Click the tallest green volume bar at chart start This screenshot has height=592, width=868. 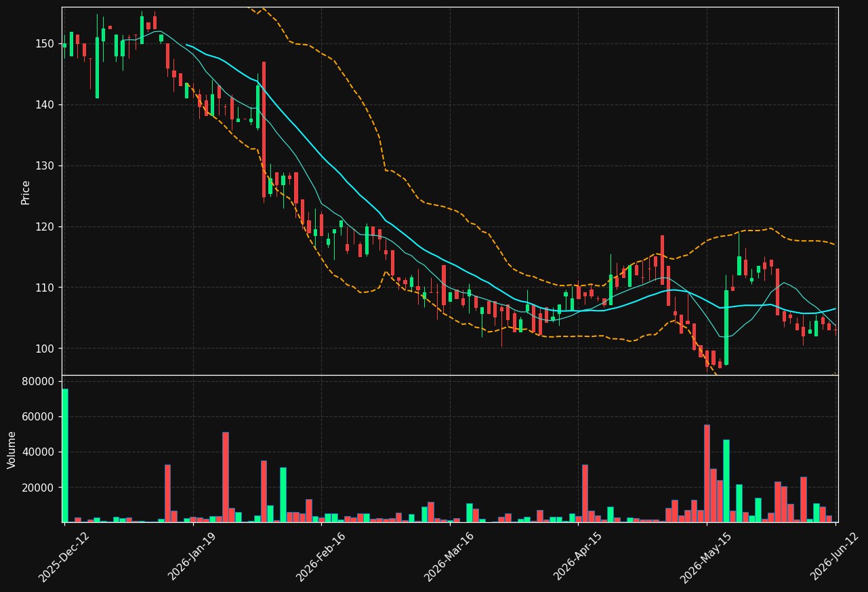click(x=65, y=455)
